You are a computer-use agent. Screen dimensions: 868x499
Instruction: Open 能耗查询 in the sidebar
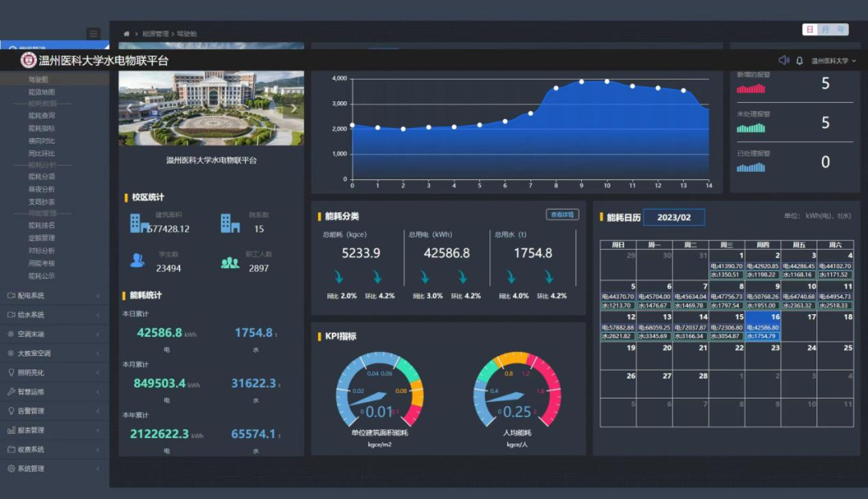[x=42, y=116]
